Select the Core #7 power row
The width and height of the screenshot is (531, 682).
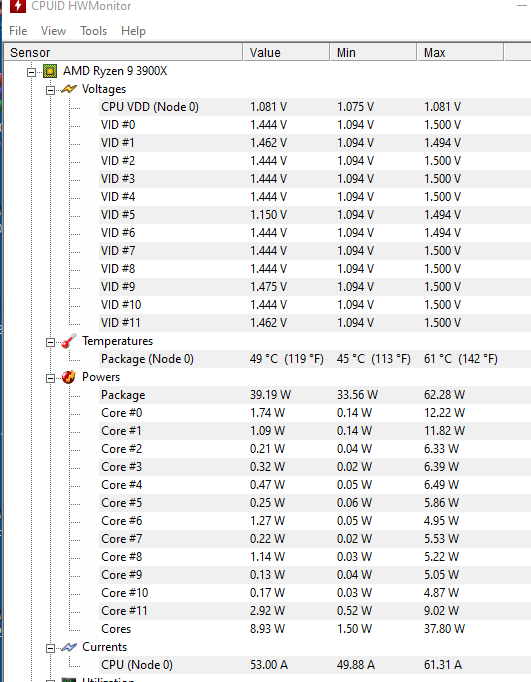(x=315, y=539)
